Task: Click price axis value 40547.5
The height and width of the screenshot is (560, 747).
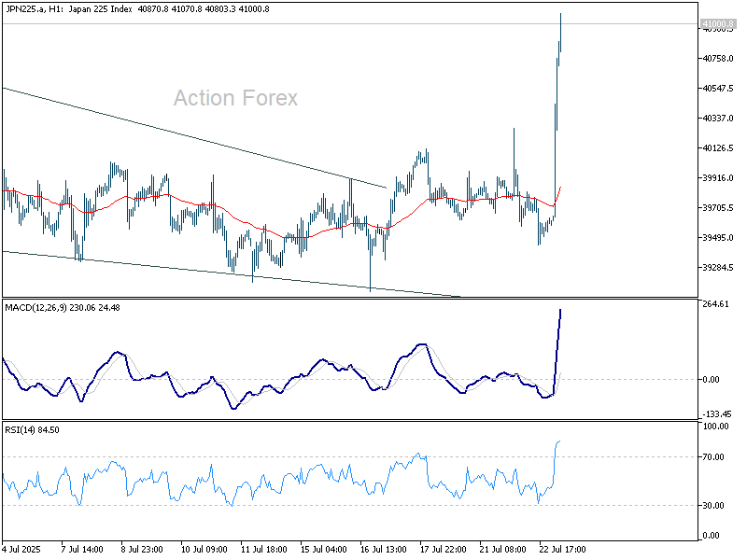Action: (x=718, y=89)
